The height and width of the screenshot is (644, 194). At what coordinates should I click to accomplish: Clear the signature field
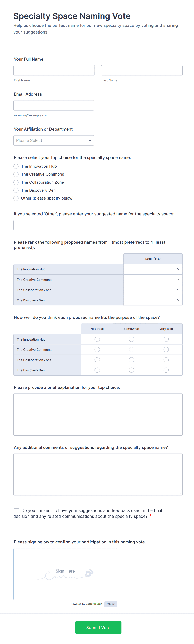110,604
